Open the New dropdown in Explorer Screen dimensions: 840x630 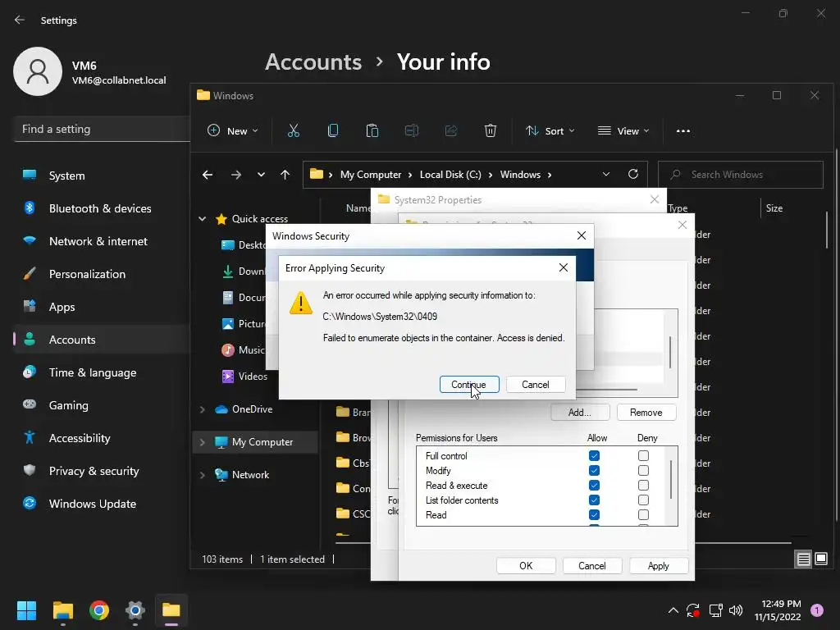(233, 130)
